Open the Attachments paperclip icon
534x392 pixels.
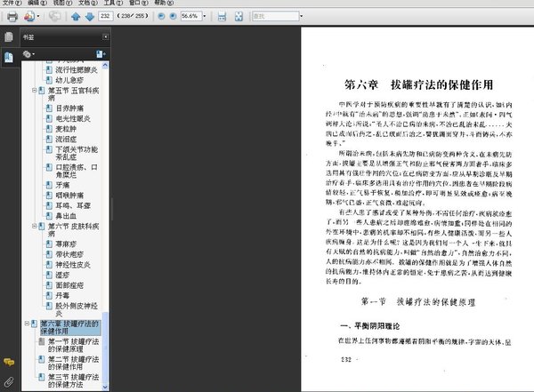pos(9,382)
